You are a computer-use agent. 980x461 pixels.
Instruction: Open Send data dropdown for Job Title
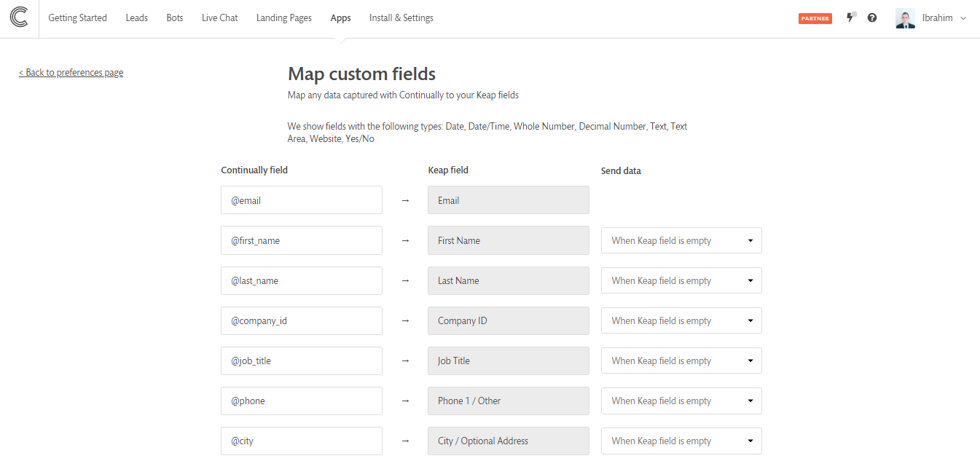coord(681,360)
